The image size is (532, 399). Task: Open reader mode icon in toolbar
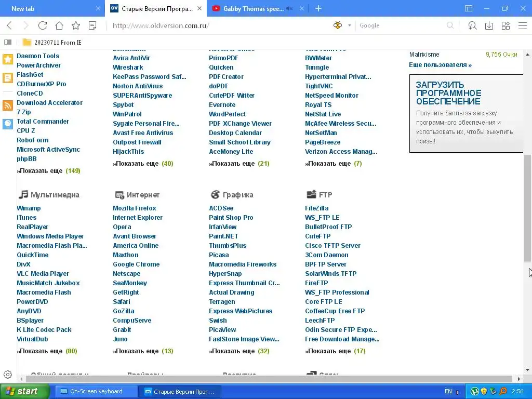tap(92, 25)
